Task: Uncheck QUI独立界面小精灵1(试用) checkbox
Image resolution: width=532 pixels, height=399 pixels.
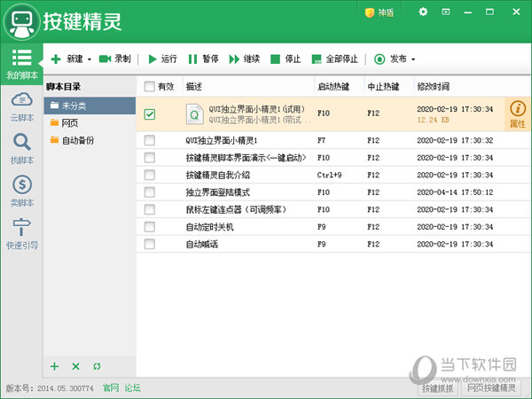Action: [150, 114]
